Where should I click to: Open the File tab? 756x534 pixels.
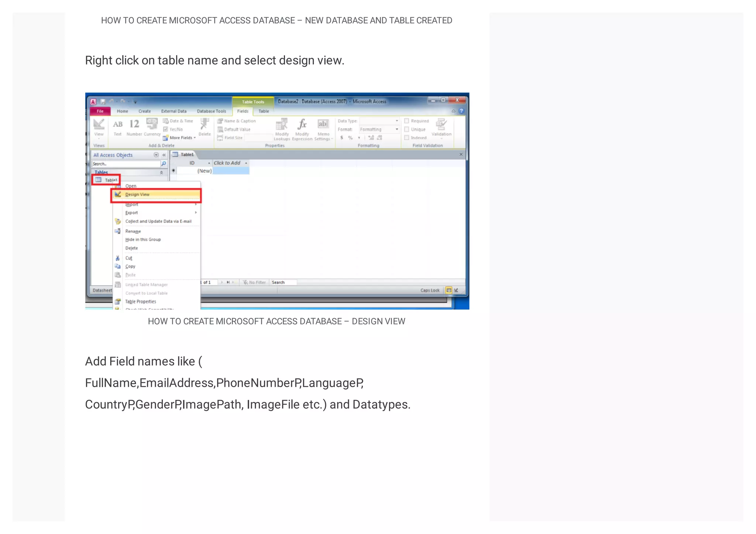pos(100,111)
